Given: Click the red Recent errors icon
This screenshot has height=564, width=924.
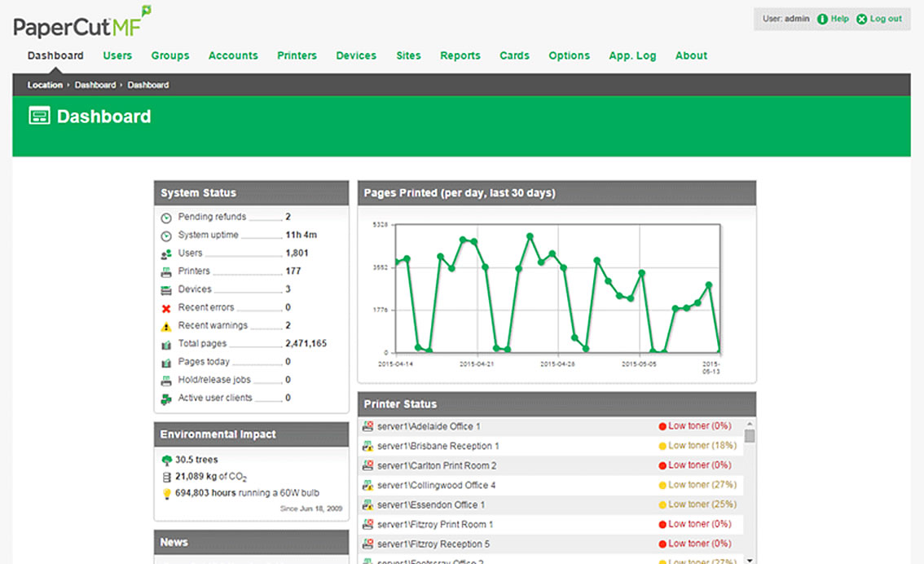Looking at the screenshot, I should click(166, 308).
